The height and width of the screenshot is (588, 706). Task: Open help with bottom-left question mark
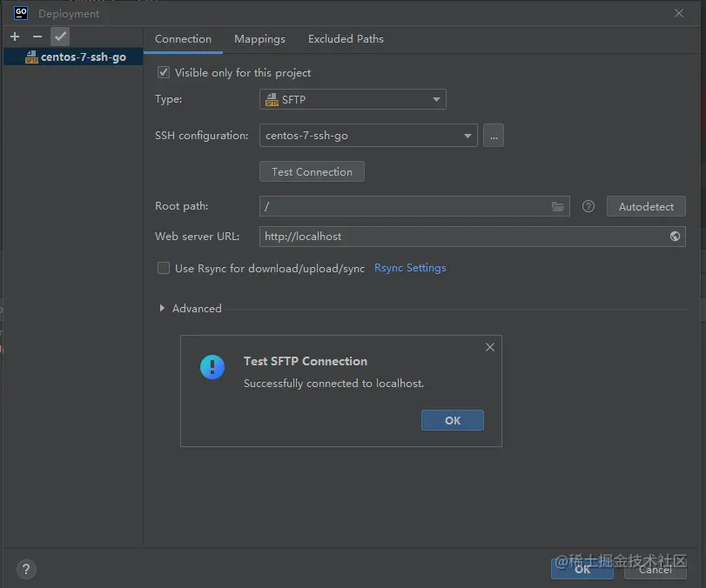[x=27, y=569]
